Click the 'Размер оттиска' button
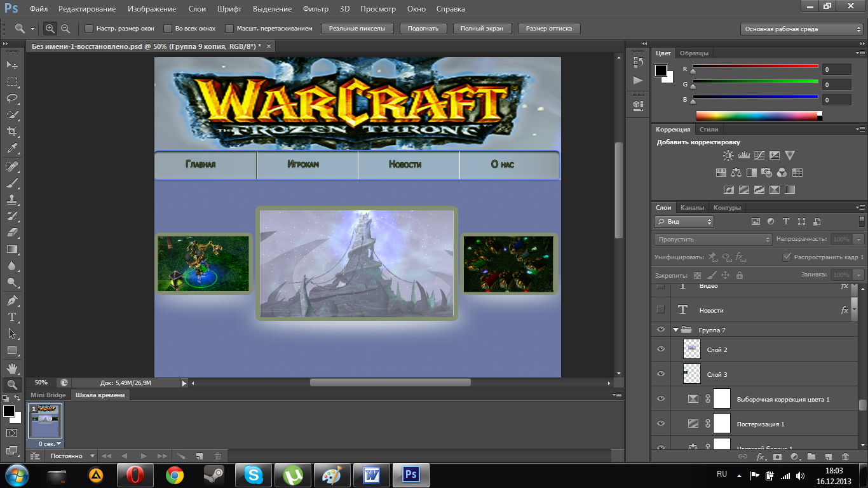The height and width of the screenshot is (488, 868). pyautogui.click(x=549, y=29)
